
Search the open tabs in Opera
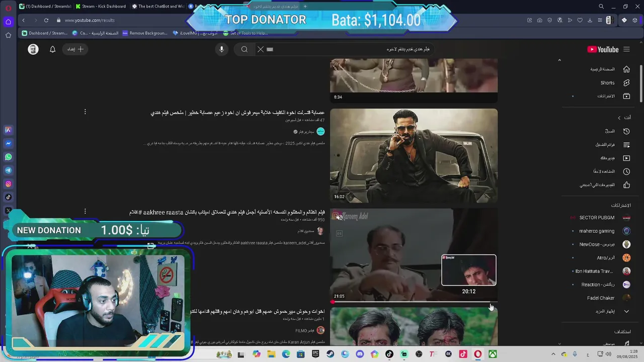(601, 7)
